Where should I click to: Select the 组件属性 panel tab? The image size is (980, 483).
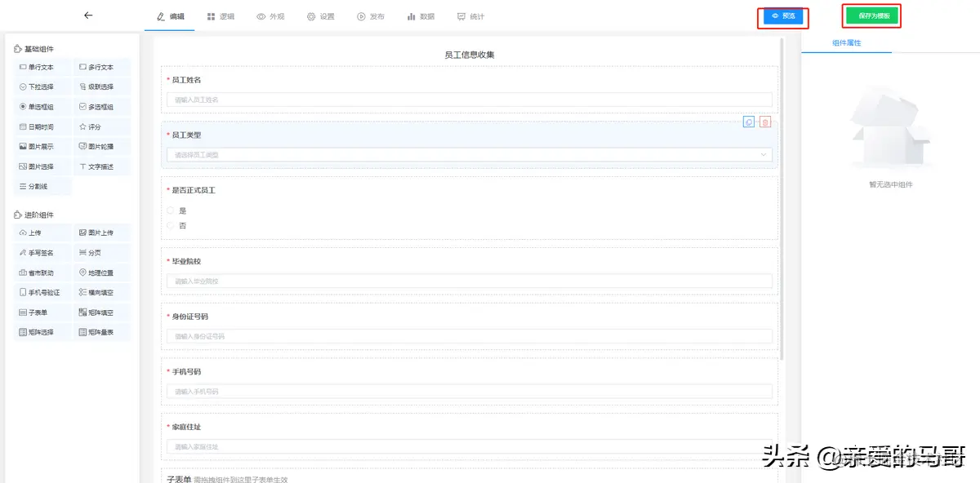point(846,43)
